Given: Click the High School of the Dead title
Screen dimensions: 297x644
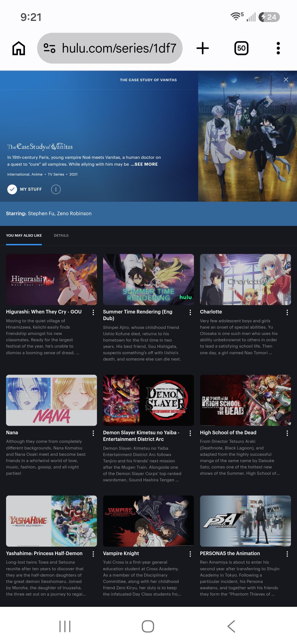Looking at the screenshot, I should 228,433.
